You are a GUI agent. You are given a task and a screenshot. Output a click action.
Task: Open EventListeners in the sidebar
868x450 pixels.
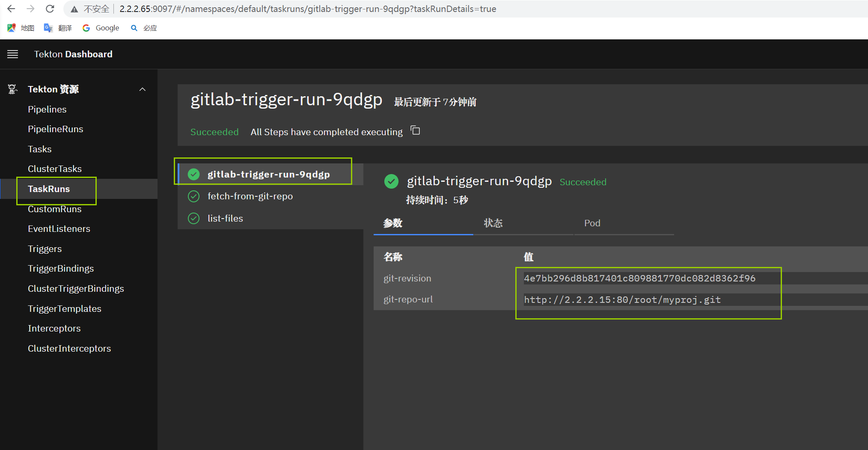click(x=59, y=229)
